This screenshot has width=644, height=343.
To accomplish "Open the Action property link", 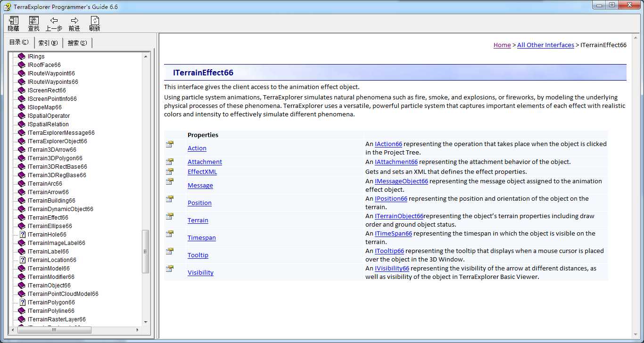I will coord(197,148).
